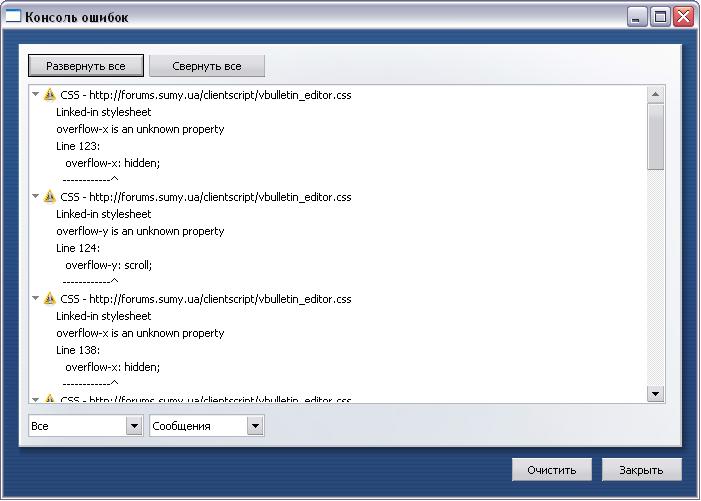Click the Консоль ошибок window title icon

(13, 17)
